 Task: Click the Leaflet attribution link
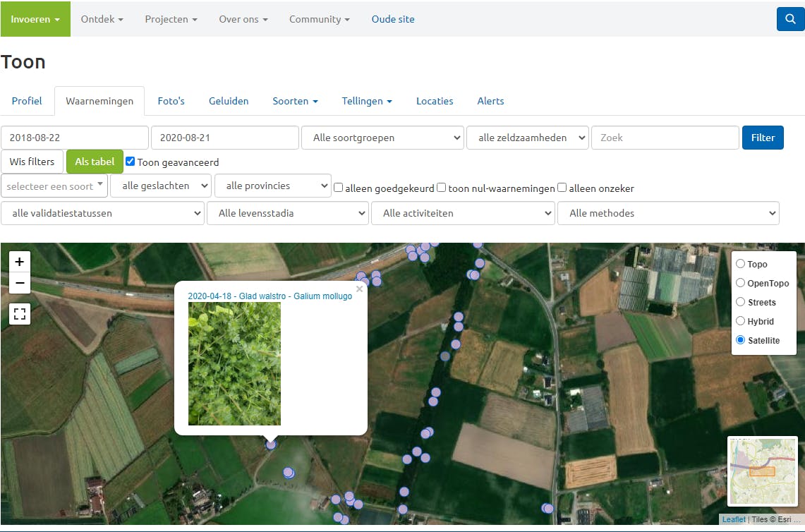pyautogui.click(x=734, y=519)
